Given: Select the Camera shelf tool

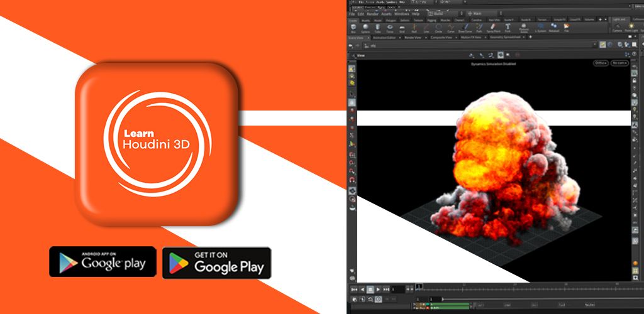Looking at the screenshot, I should point(618,28).
